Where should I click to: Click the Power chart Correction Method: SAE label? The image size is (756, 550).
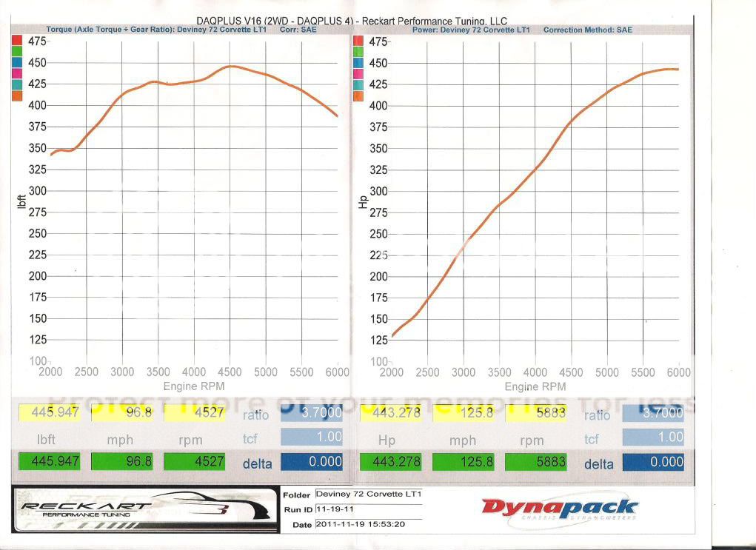(x=587, y=30)
